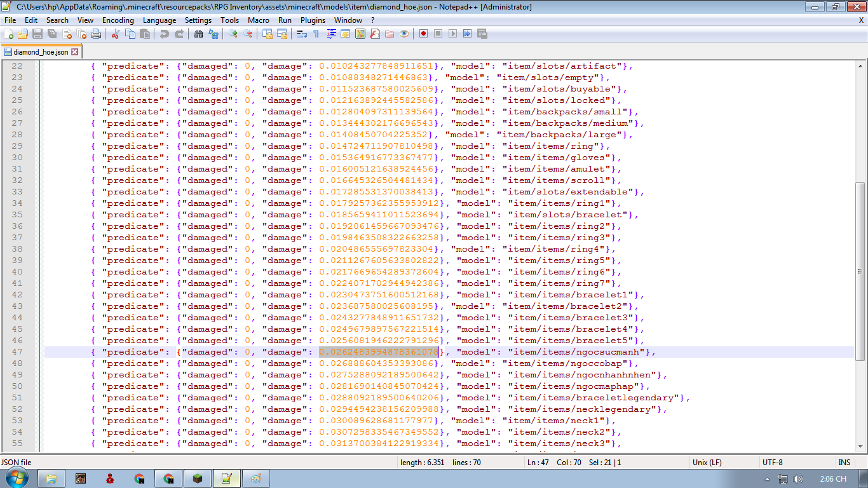Open Find with the binoculars icon
The height and width of the screenshot is (488, 868).
click(x=198, y=34)
